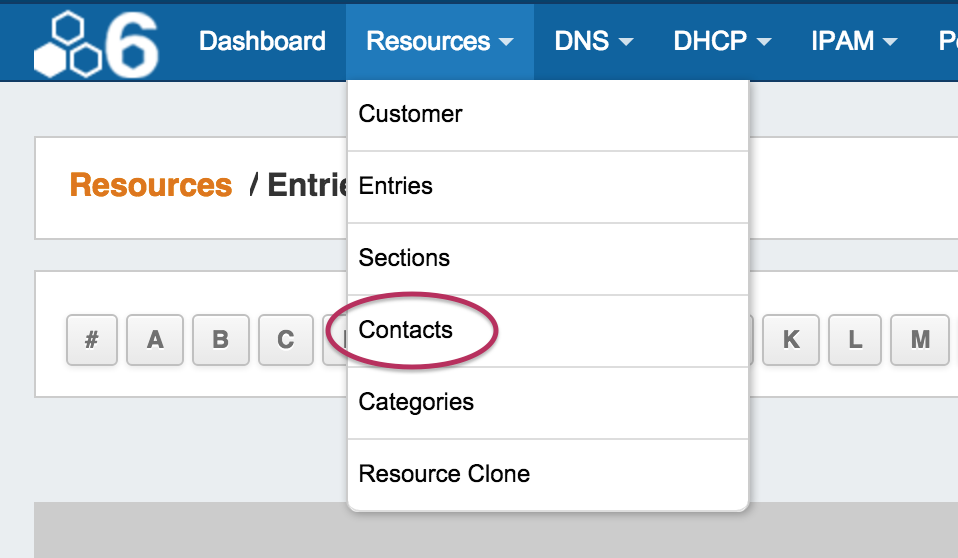This screenshot has height=558, width=958.
Task: Filter entries by # symbol
Action: coord(92,340)
